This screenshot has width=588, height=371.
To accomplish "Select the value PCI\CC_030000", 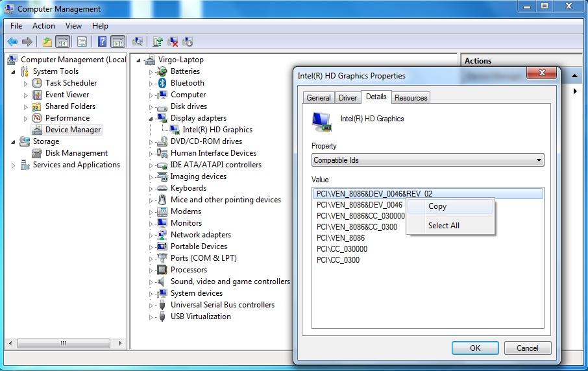I will [341, 249].
